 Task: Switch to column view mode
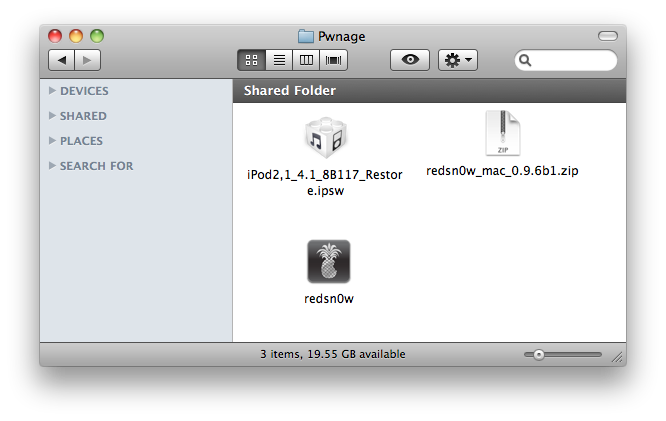[x=305, y=61]
